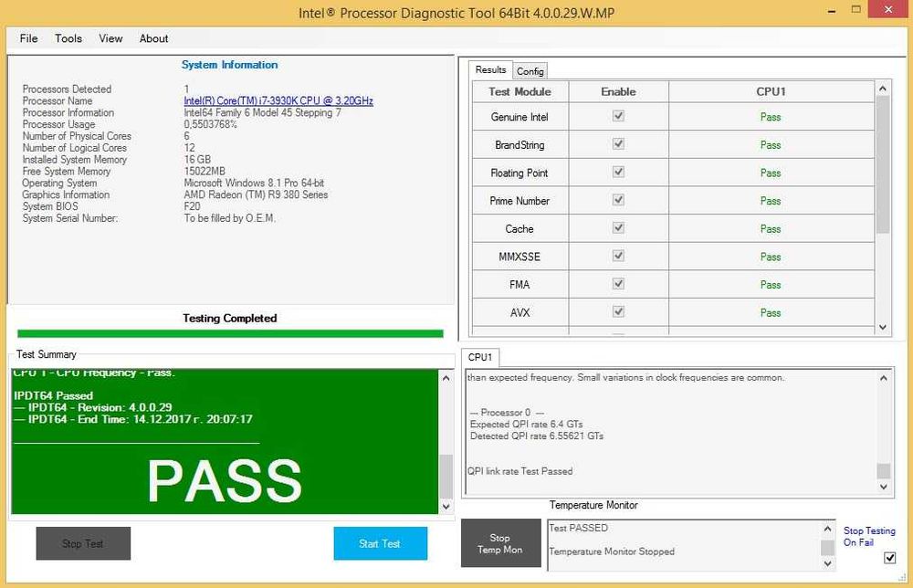Open the File menu
Image resolution: width=913 pixels, height=588 pixels.
pos(28,38)
